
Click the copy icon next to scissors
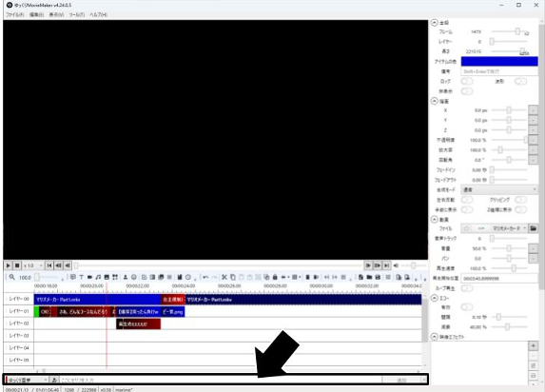click(x=233, y=277)
